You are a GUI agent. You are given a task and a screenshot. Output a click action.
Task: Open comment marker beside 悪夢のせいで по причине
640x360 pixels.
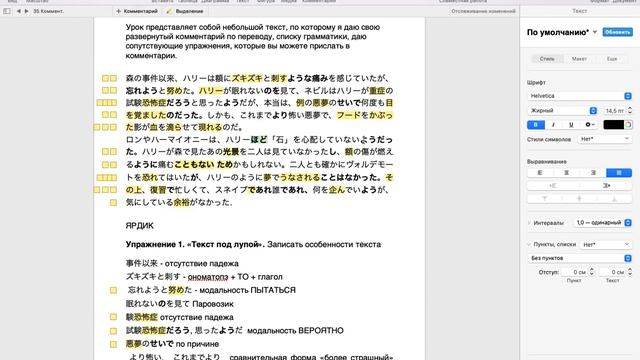113,344
